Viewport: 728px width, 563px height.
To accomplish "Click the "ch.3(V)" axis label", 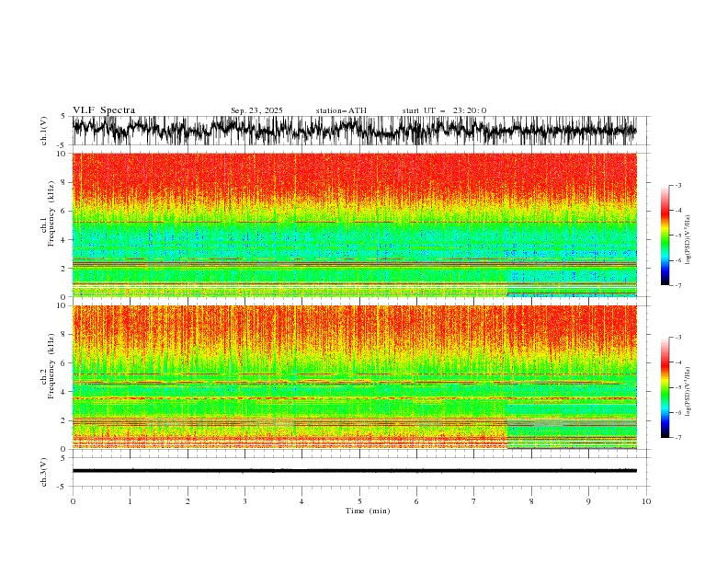I will tap(44, 472).
